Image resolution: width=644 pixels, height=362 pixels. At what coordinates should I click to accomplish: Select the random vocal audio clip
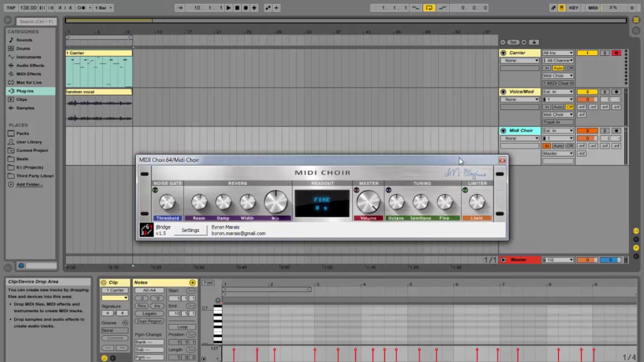coord(99,92)
